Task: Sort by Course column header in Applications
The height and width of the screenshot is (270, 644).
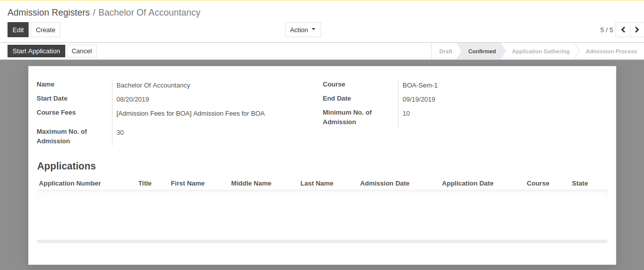Action: (538, 184)
